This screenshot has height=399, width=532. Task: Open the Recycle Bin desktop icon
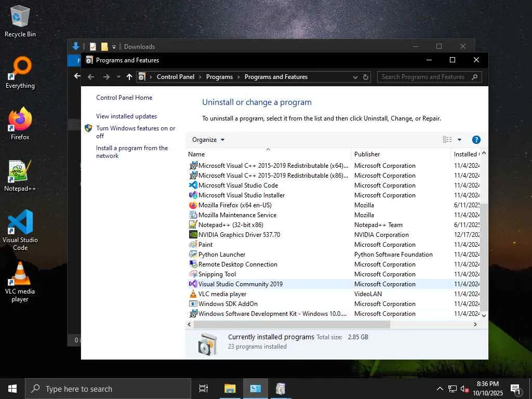pos(20,21)
